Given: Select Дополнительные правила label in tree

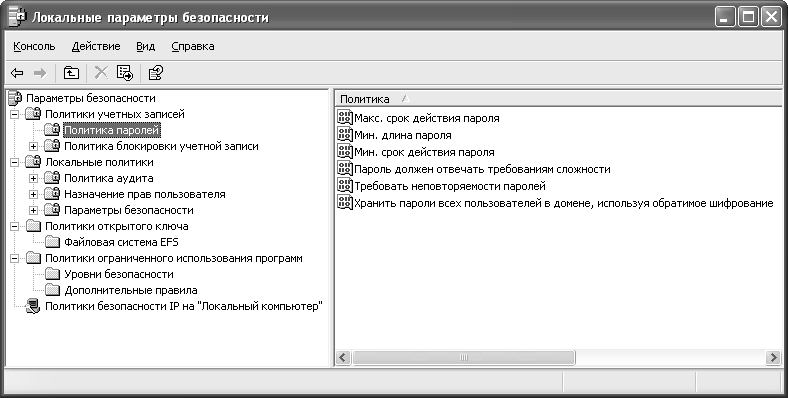Looking at the screenshot, I should [131, 290].
